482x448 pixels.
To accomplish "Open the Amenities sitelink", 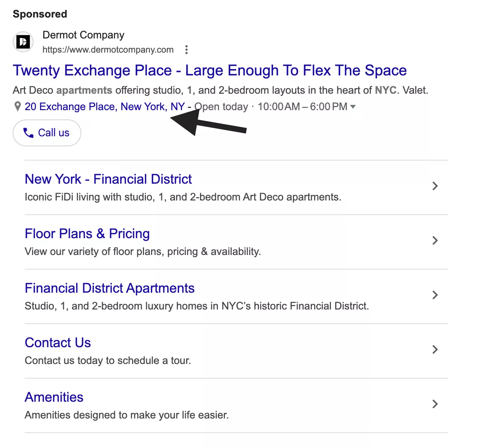I will (x=54, y=397).
